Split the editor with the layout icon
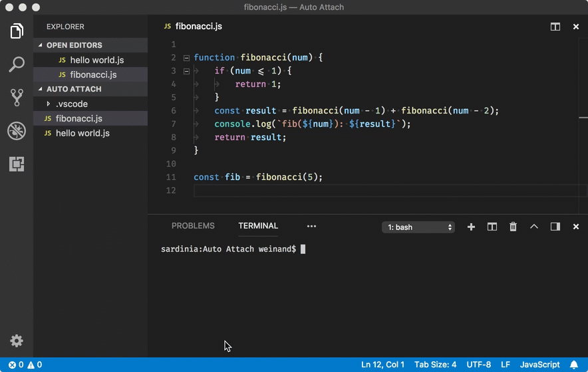 click(x=555, y=27)
